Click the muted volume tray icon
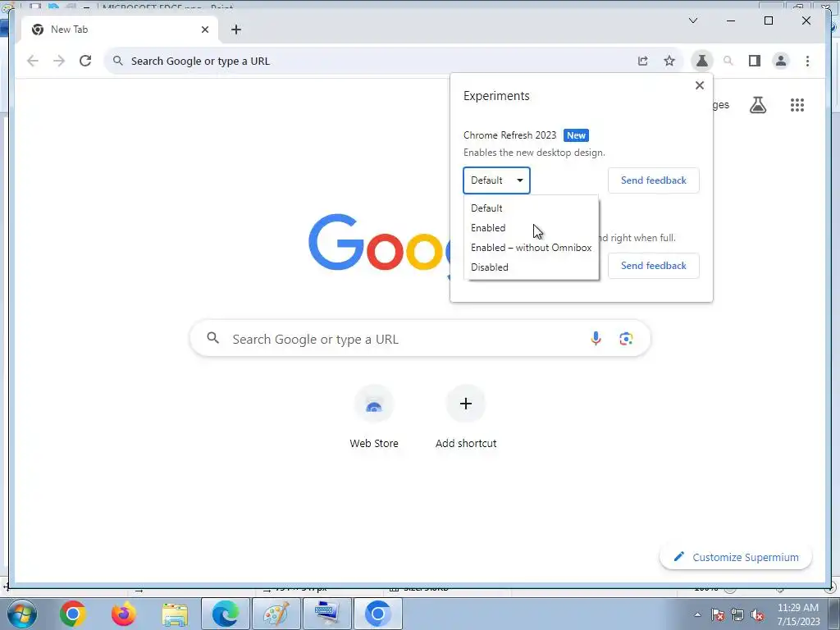 tap(757, 615)
